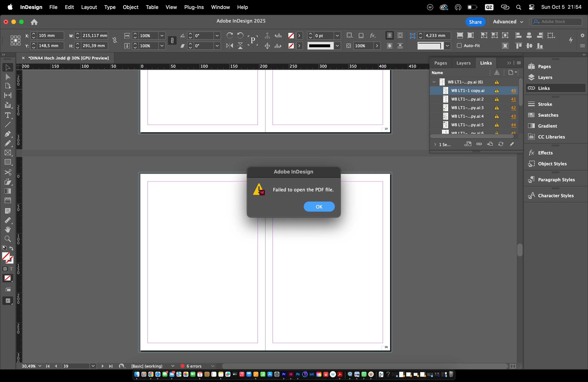
Task: Open the Layout menu
Action: [x=89, y=7]
